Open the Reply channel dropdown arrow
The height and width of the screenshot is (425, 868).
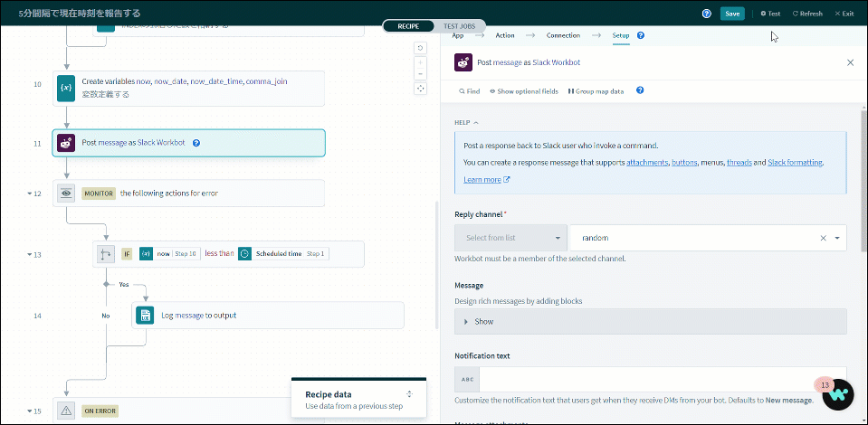837,238
